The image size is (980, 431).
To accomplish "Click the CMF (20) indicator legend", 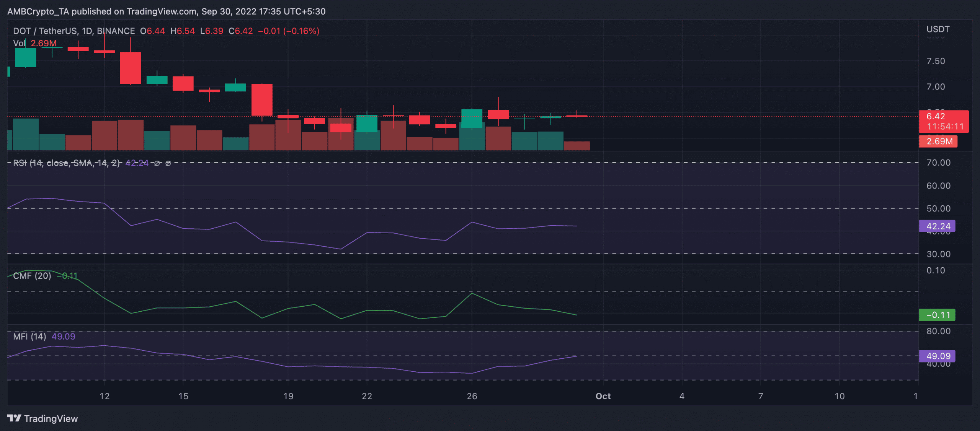I will [x=32, y=276].
